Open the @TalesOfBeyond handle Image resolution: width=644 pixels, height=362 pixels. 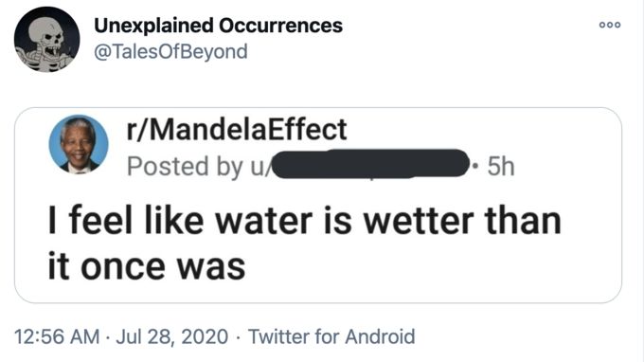point(170,52)
